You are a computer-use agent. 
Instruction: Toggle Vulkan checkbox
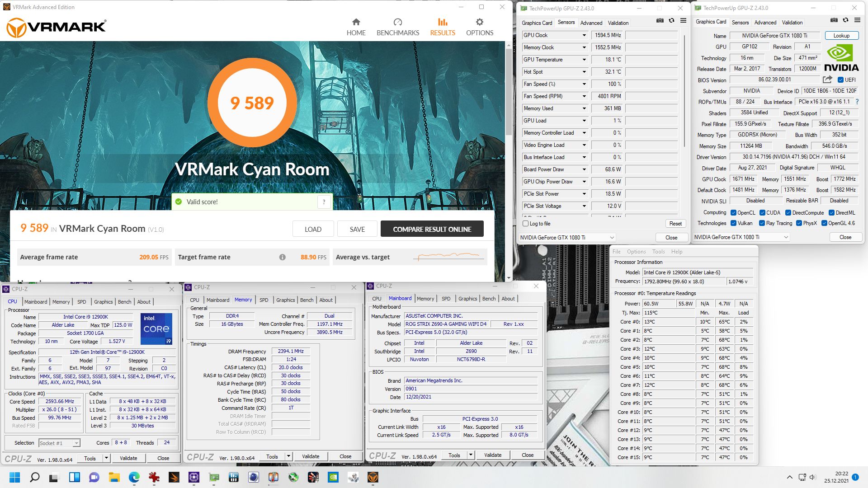pyautogui.click(x=733, y=223)
